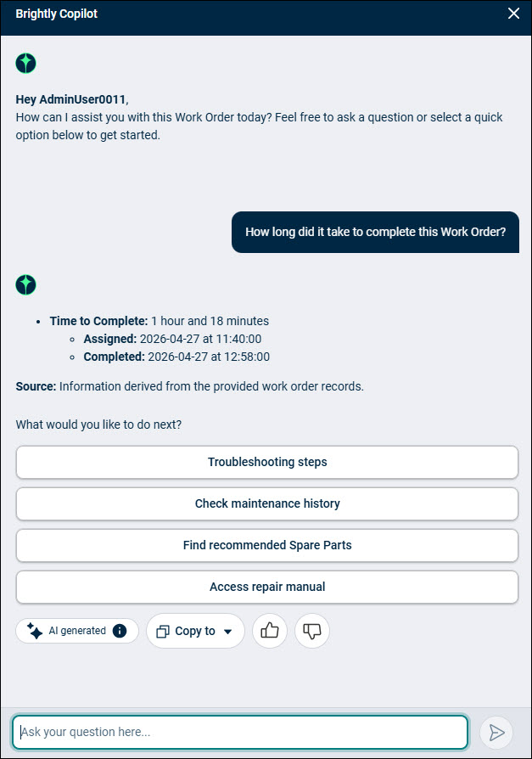Screen dimensions: 532x759
Task: Focus the Ask your question here field
Action: (240, 732)
